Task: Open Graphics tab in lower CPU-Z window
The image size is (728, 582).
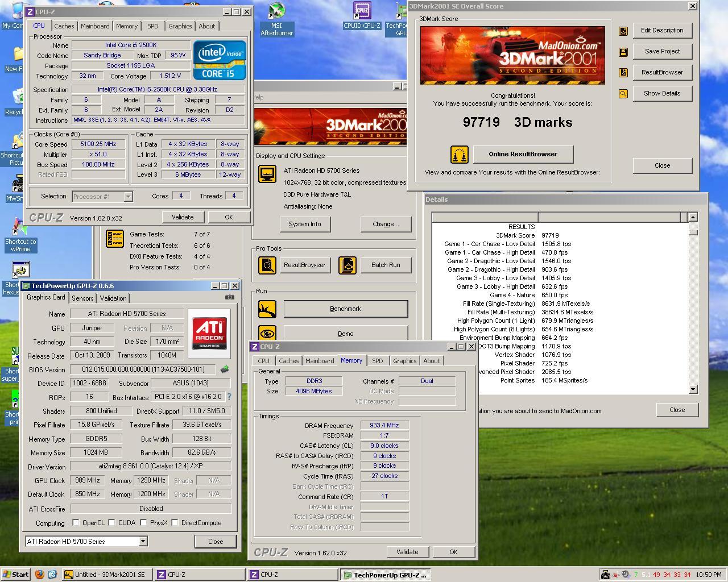Action: coord(404,361)
